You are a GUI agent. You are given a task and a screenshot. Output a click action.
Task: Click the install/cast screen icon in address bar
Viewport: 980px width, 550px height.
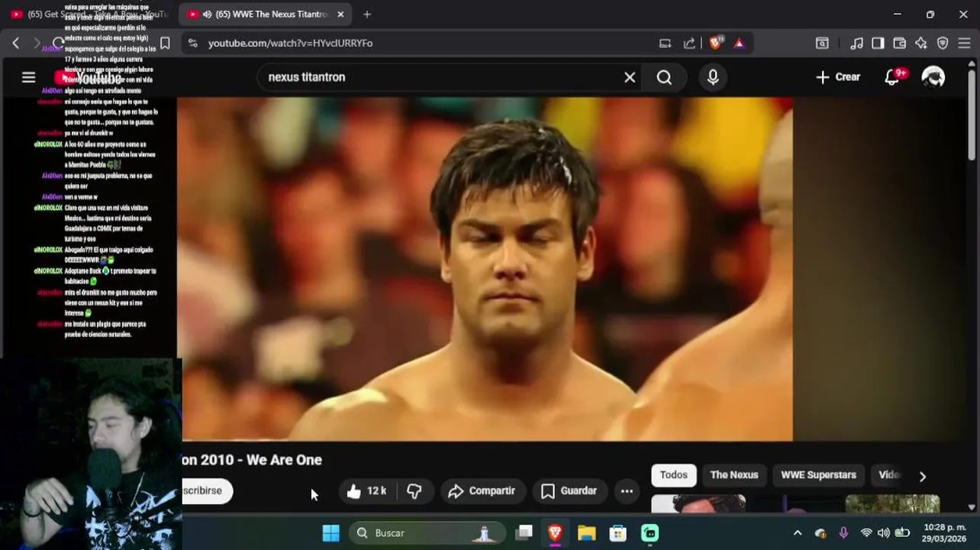pos(665,44)
